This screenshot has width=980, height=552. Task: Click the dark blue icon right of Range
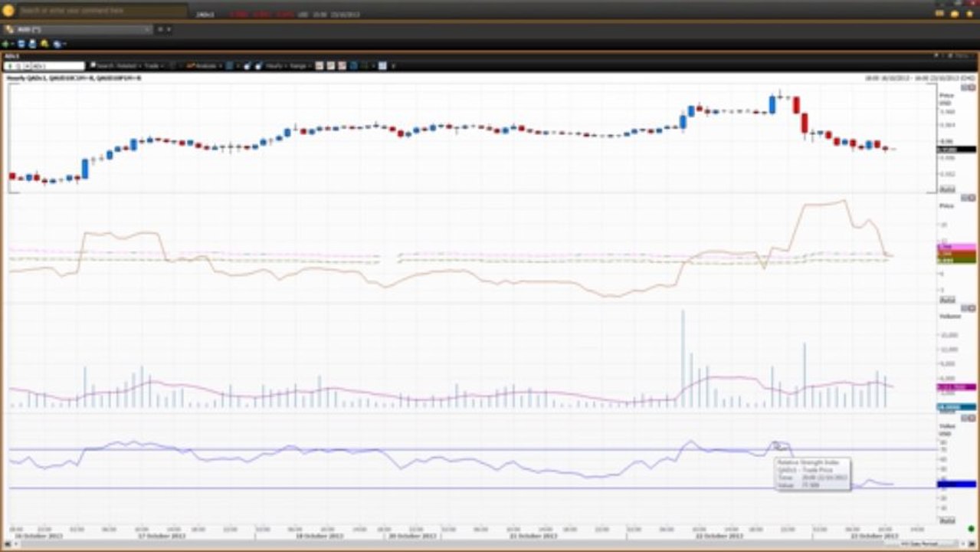pyautogui.click(x=353, y=66)
